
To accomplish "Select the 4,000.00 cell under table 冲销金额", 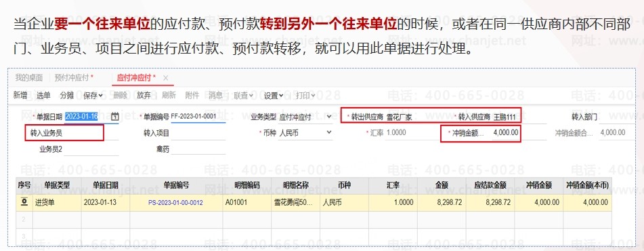I will tap(538, 202).
